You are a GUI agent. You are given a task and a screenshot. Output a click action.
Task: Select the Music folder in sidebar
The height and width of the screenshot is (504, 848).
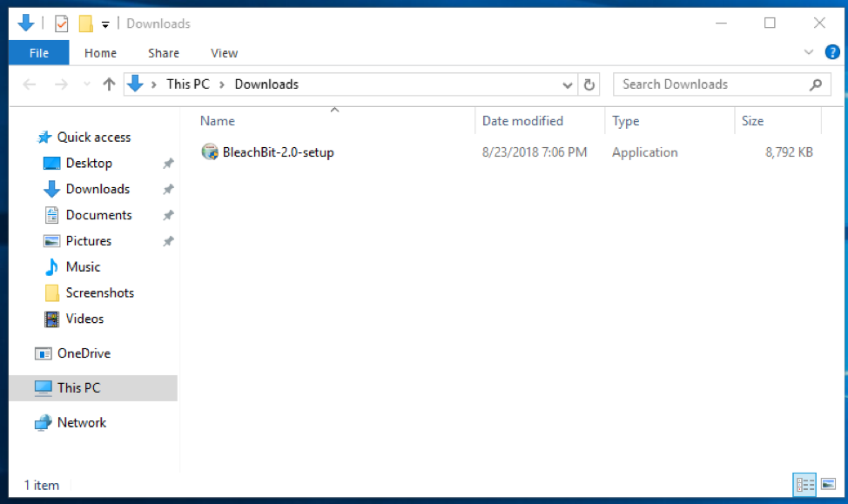click(83, 267)
